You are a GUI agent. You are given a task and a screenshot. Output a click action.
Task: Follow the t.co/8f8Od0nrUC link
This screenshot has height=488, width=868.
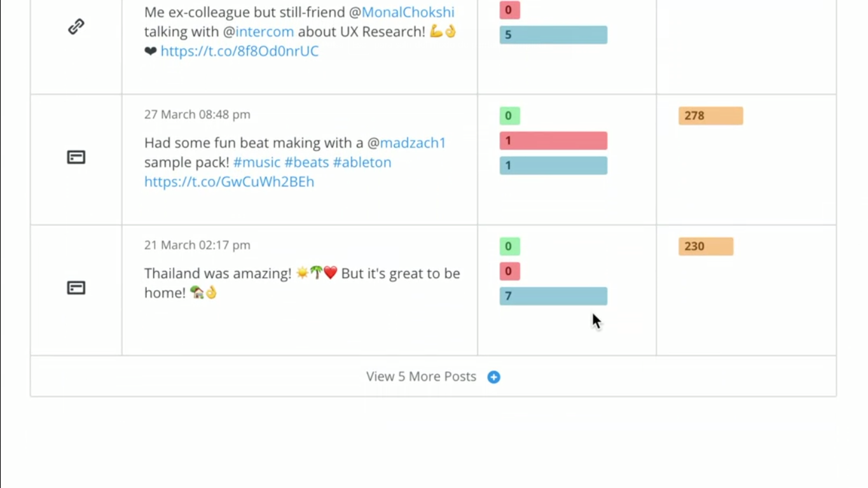click(240, 51)
